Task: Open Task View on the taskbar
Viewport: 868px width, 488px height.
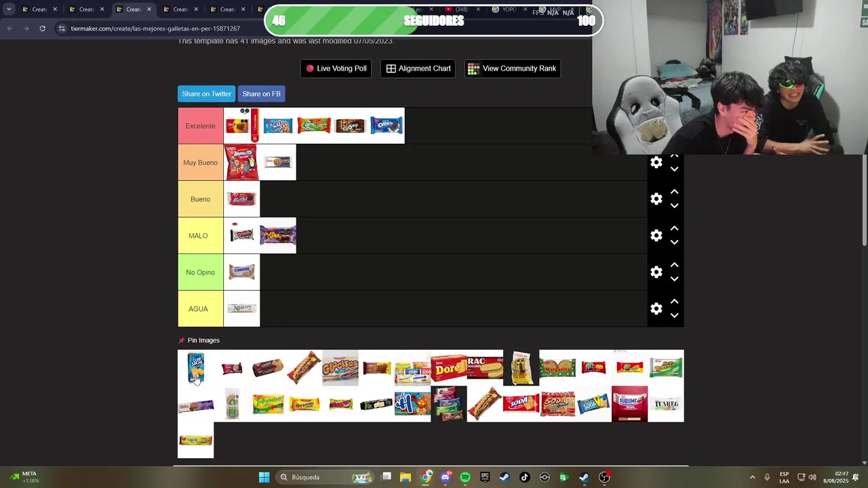Action: click(x=386, y=477)
